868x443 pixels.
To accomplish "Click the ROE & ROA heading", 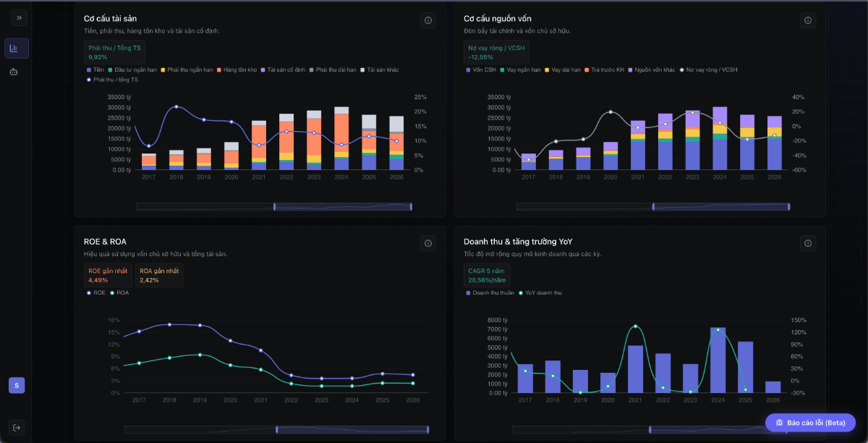I will pyautogui.click(x=105, y=241).
